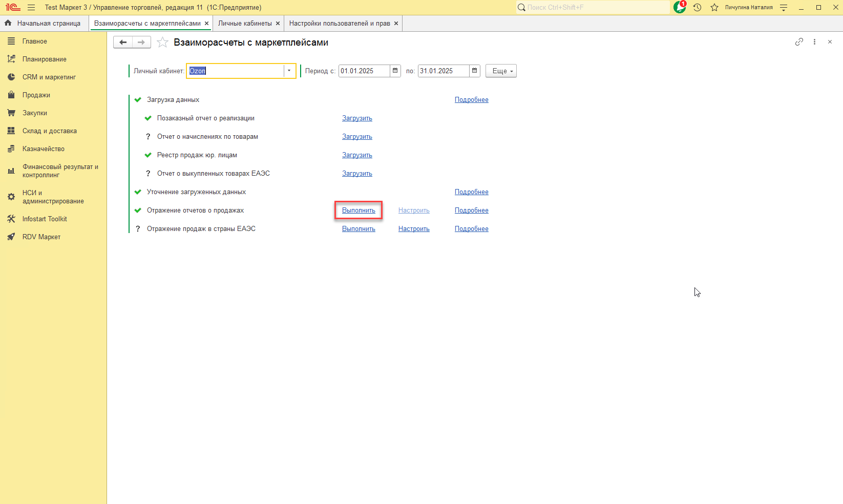Click Настроить for Отражение отчетов о продажах
Image resolution: width=843 pixels, height=504 pixels.
(414, 211)
